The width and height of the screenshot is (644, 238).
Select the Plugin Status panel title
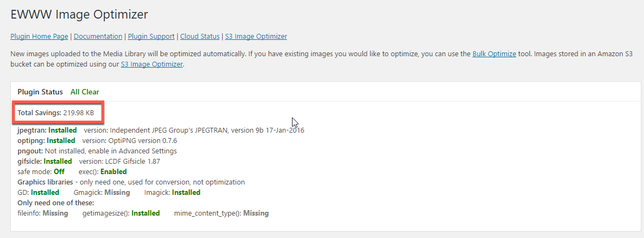[40, 92]
